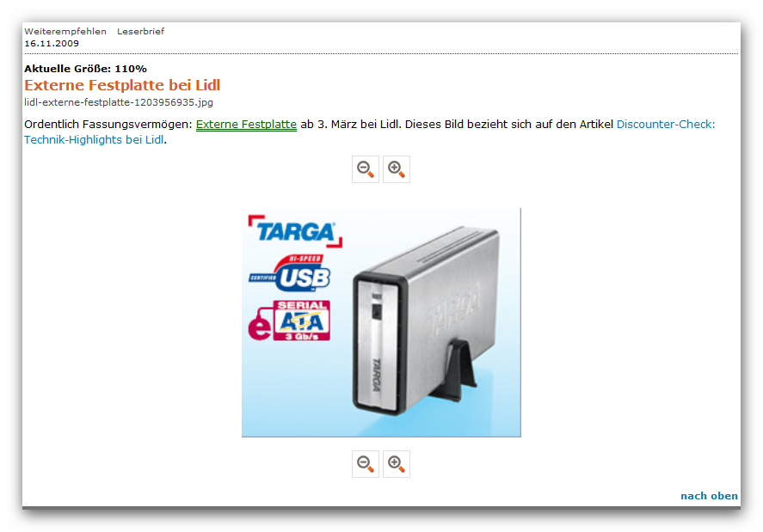Click the zoom-in magnifier above the image
Screen dimensions: 763x532
click(x=397, y=169)
